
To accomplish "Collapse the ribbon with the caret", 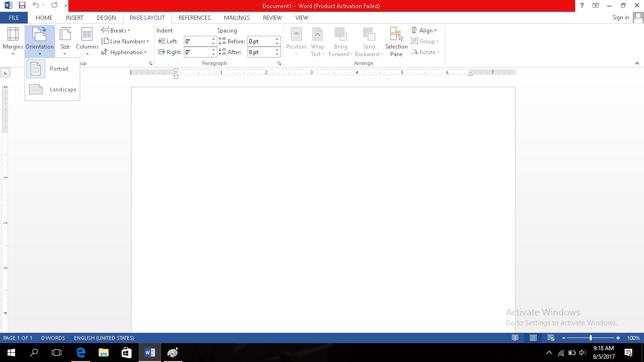I will pos(637,64).
